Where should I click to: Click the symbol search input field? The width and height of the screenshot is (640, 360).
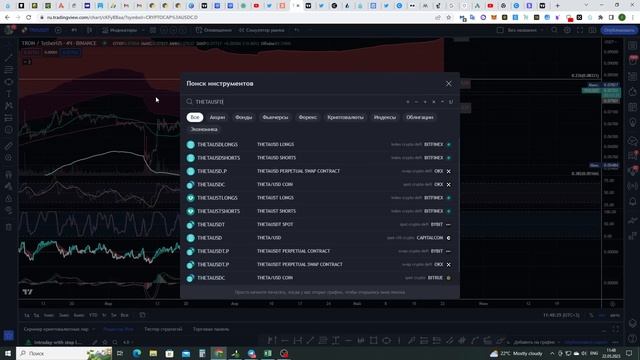(x=298, y=102)
